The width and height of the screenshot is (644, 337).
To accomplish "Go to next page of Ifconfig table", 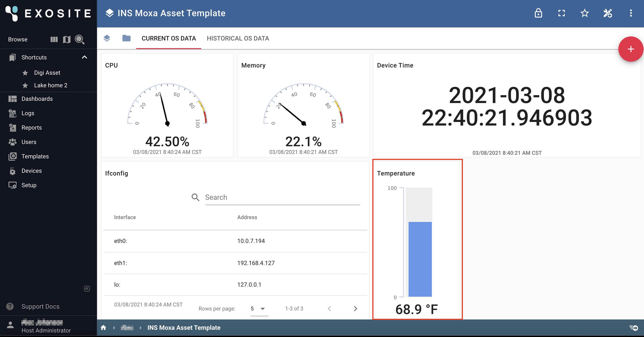I will click(355, 309).
